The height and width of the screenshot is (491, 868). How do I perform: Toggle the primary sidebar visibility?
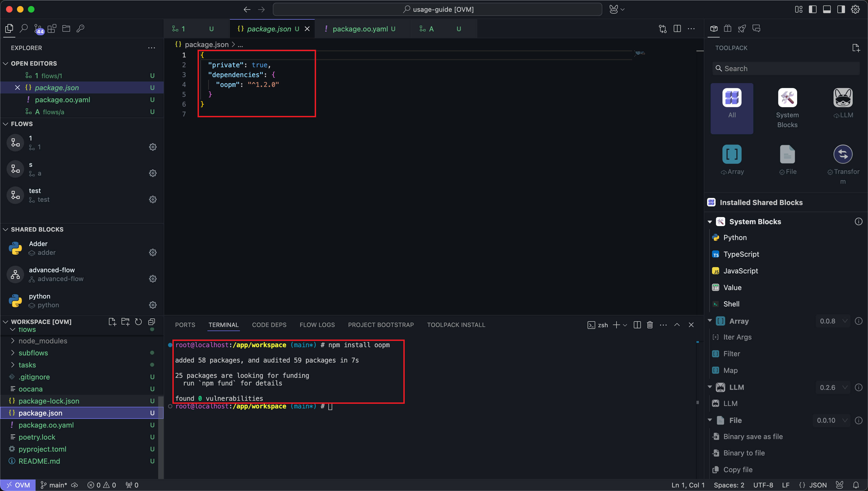click(813, 10)
